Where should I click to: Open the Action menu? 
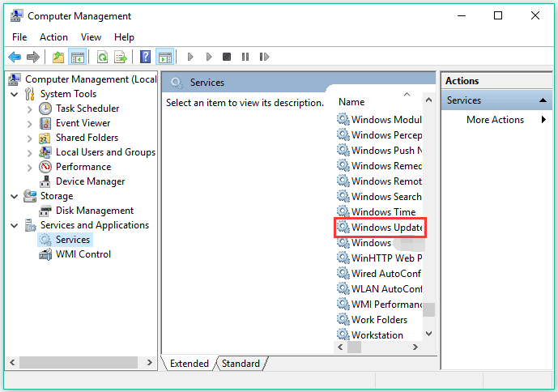53,37
